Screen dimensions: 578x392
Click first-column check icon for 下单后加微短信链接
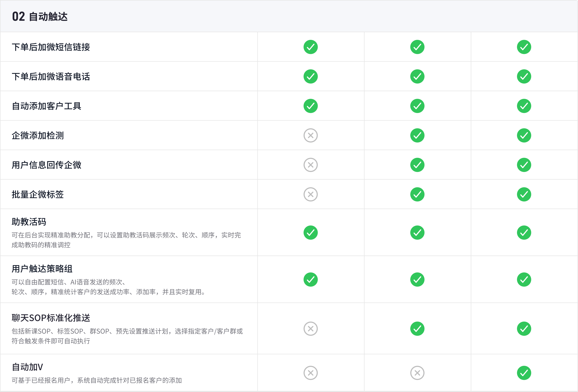pos(310,47)
